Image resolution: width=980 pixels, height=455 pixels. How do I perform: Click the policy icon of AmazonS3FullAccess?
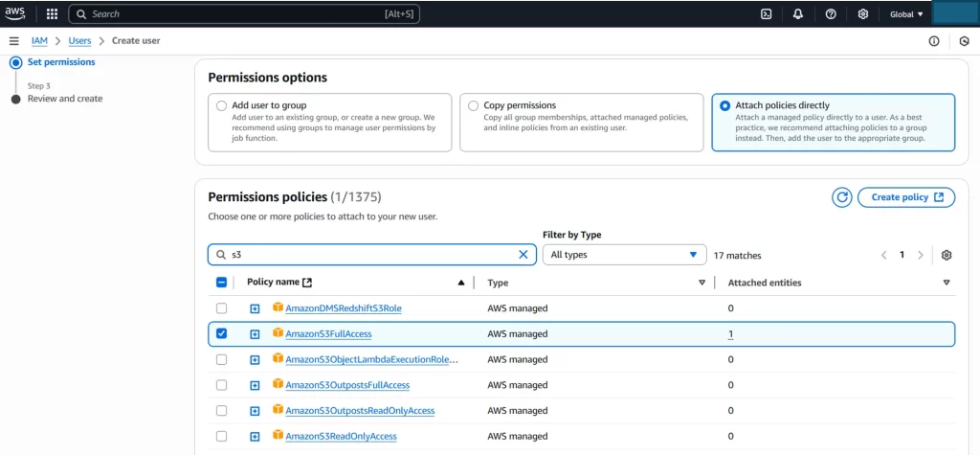(x=278, y=333)
